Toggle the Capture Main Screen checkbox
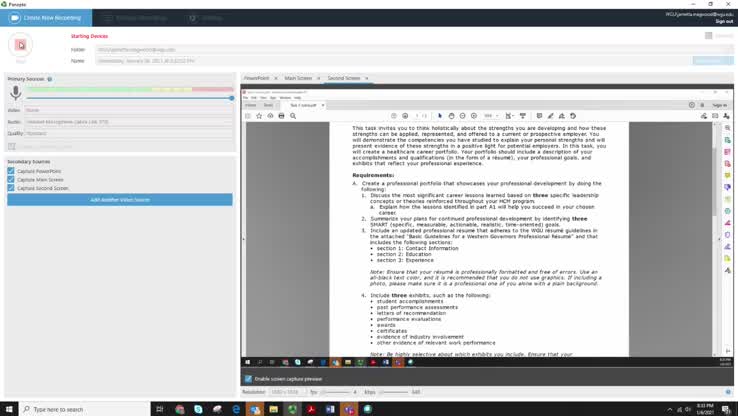This screenshot has height=416, width=738. coord(11,179)
